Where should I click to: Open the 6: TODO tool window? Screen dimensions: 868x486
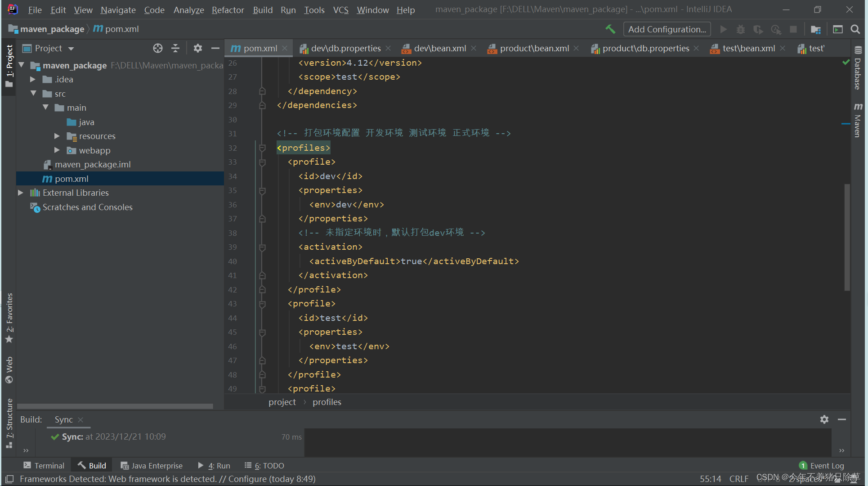tap(264, 465)
